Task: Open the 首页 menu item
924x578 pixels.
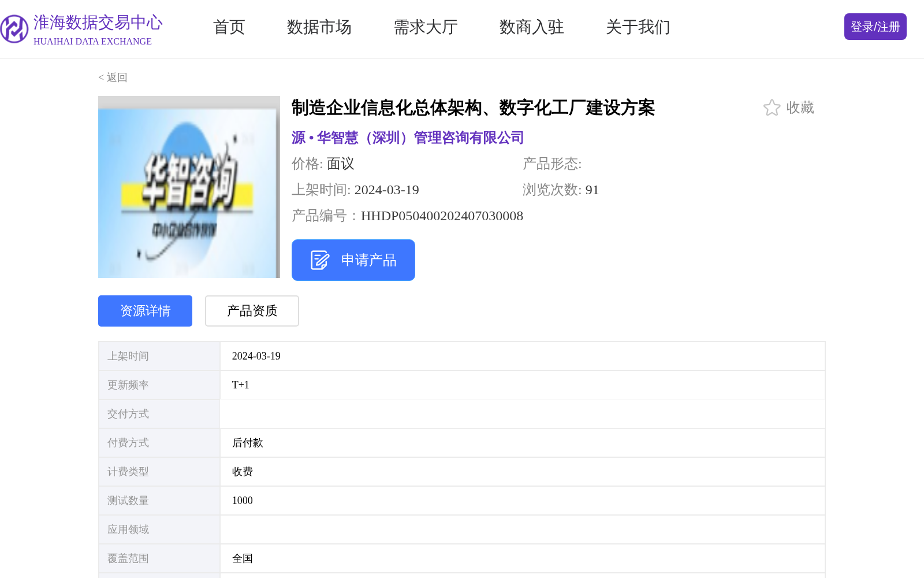Action: coord(229,27)
